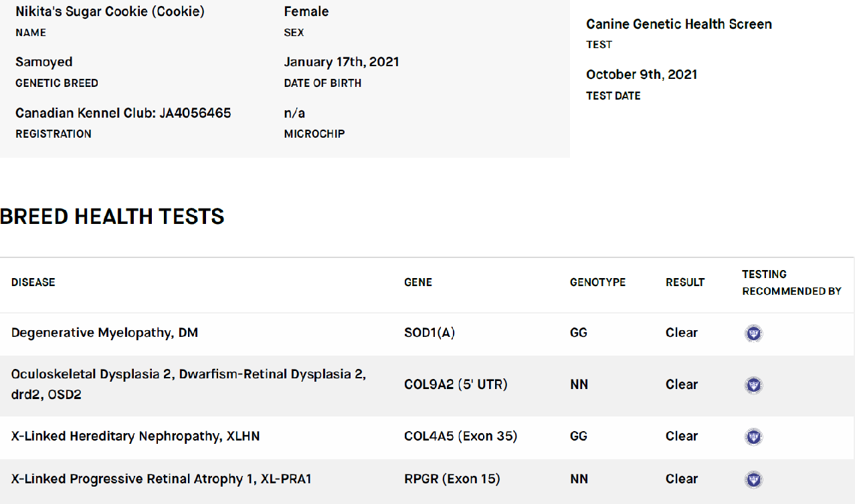Screen dimensions: 855x504
Task: Click the RPGR (Exon 15) gene cell
Action: [x=452, y=479]
